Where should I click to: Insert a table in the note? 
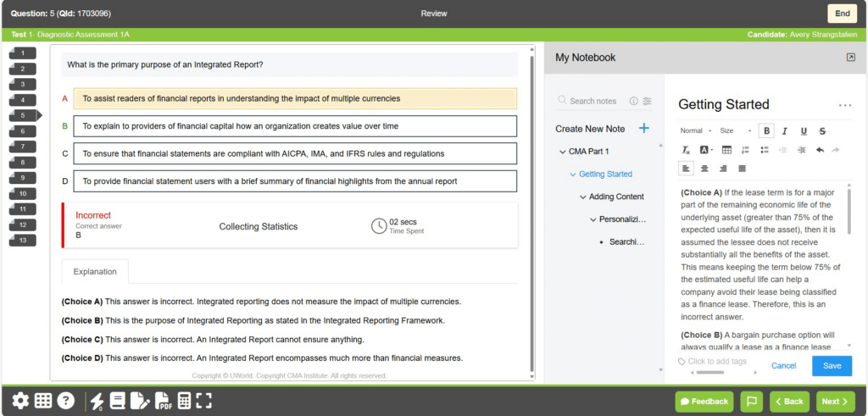coord(726,150)
